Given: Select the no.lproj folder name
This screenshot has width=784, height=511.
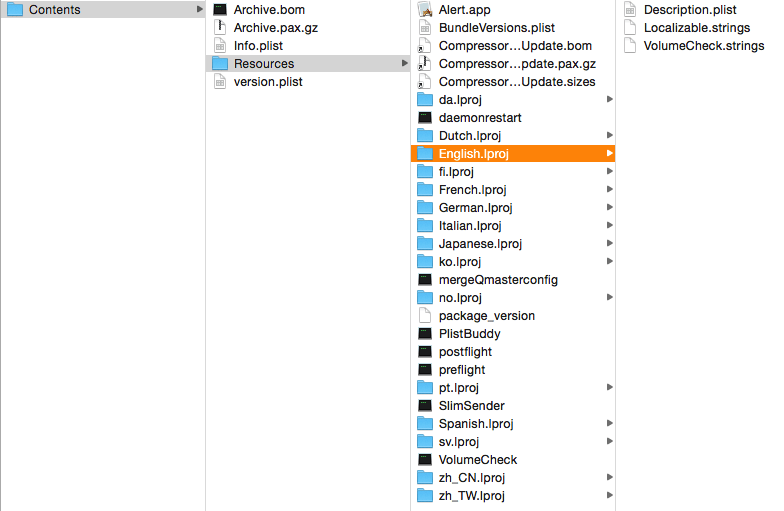Looking at the screenshot, I should 460,298.
